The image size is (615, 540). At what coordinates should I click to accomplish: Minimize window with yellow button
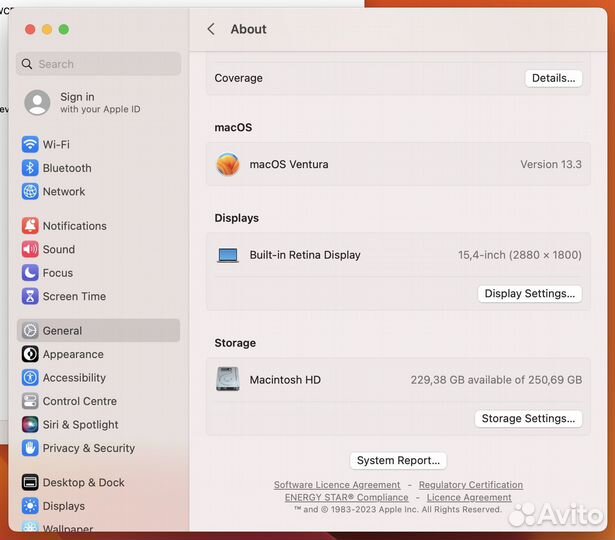click(47, 29)
